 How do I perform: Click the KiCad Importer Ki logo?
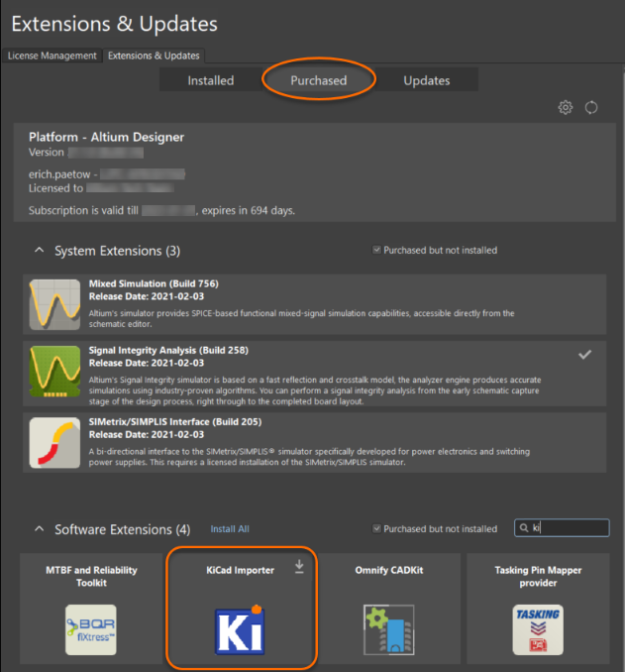[x=240, y=630]
